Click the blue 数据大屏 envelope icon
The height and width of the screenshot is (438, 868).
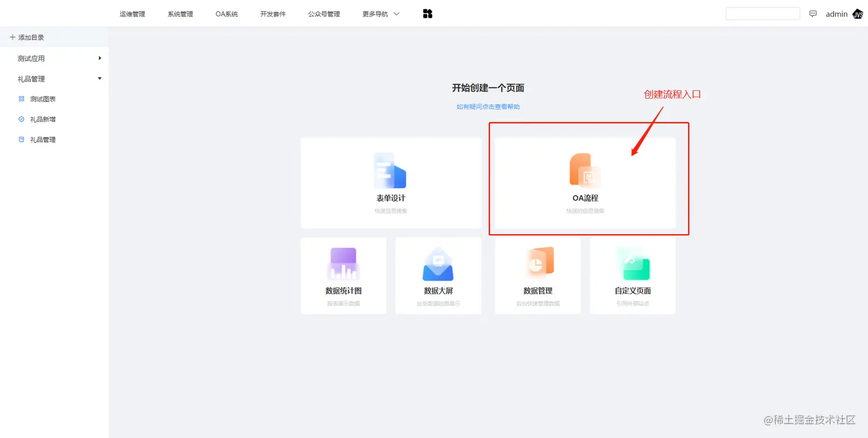[438, 264]
